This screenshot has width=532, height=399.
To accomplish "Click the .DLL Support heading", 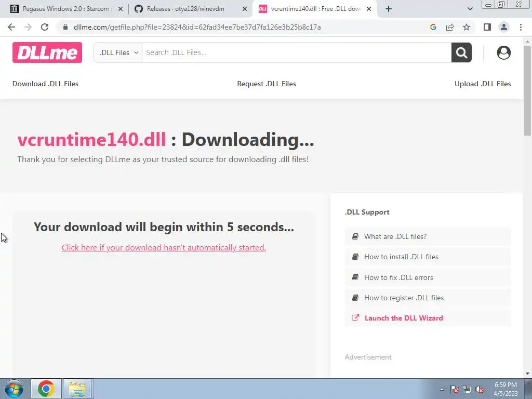I will (367, 212).
